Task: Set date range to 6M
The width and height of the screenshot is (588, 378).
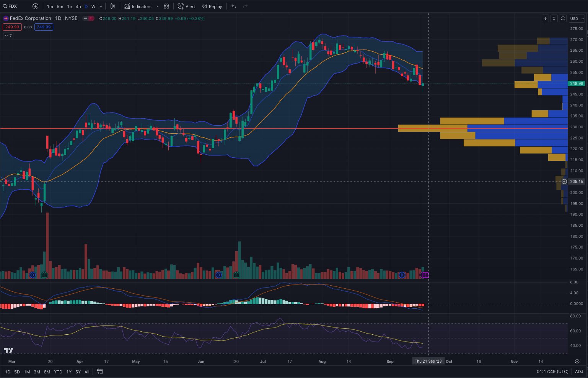Action: tap(47, 372)
